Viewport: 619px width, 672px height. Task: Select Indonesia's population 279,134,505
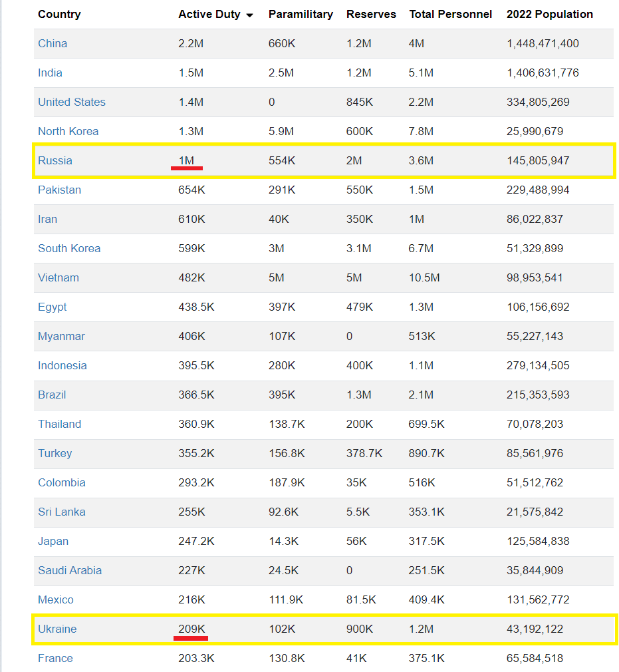coord(538,365)
